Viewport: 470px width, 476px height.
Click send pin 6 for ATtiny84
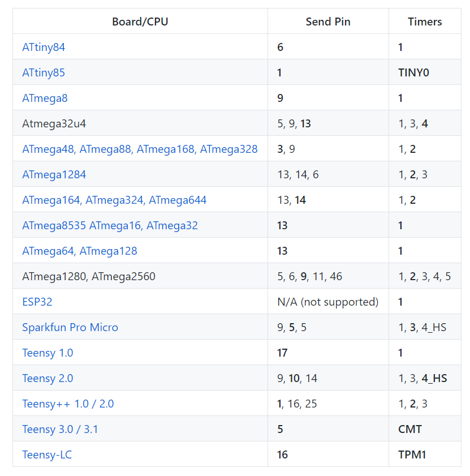[x=281, y=48]
